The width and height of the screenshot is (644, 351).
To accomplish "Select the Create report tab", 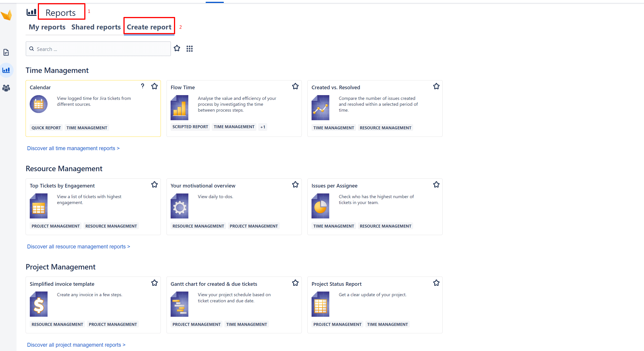I will coord(149,27).
